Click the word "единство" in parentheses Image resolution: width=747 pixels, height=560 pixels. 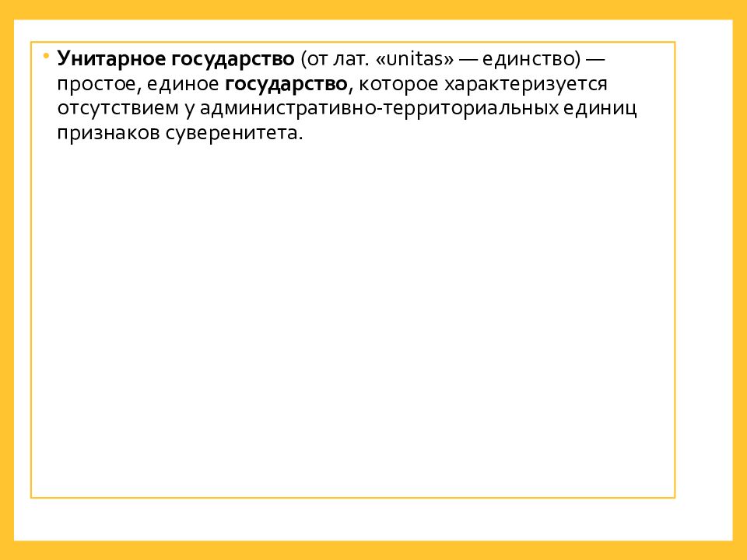528,60
